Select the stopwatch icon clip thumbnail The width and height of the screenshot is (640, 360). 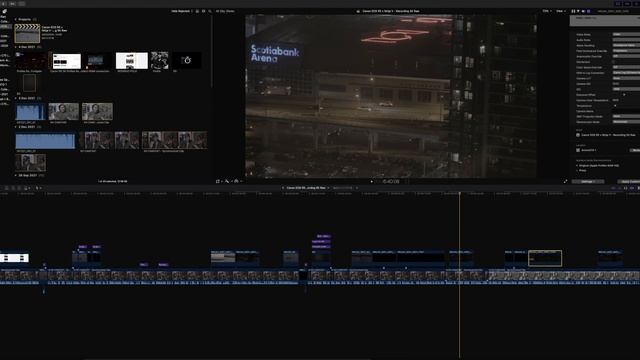tap(187, 60)
